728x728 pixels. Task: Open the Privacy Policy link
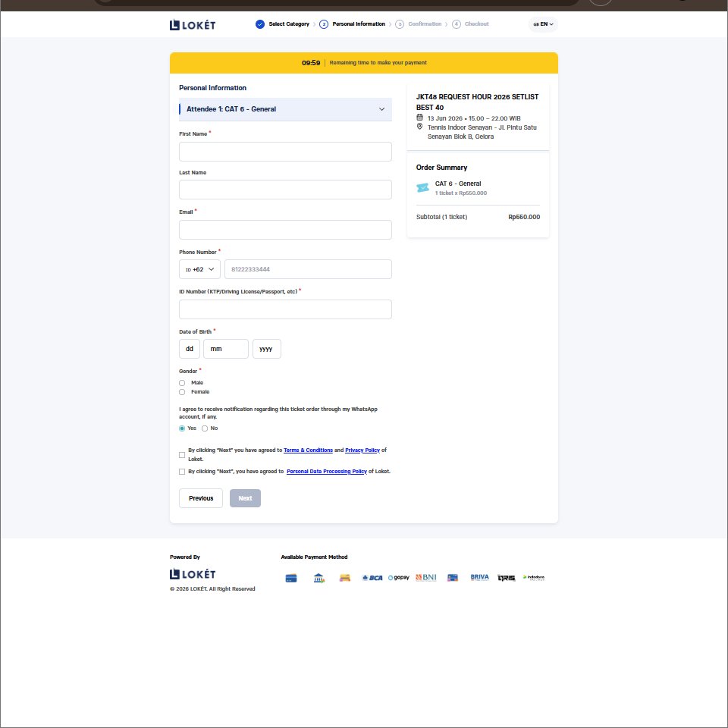click(x=362, y=450)
